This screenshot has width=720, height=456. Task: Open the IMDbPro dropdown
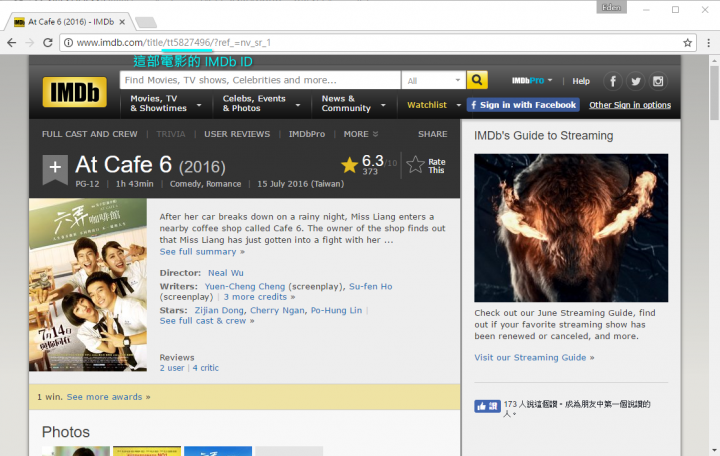click(532, 81)
